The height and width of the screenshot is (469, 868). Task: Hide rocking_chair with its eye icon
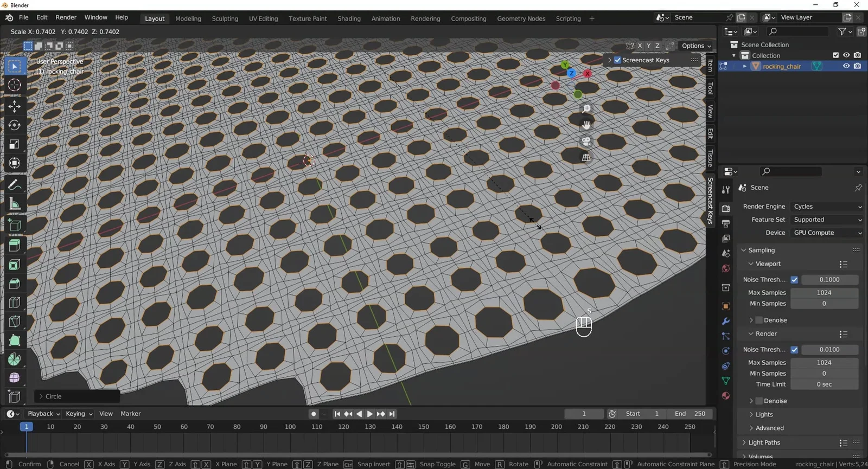[x=846, y=66]
